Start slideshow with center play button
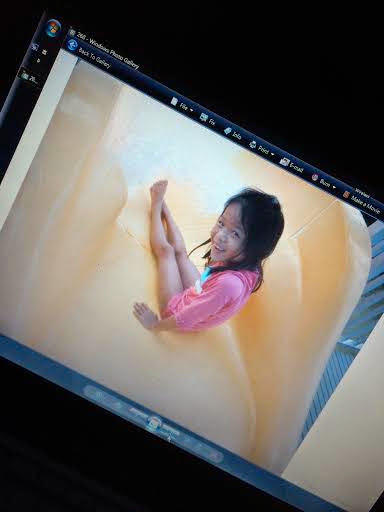The height and width of the screenshot is (512, 384). pyautogui.click(x=155, y=424)
